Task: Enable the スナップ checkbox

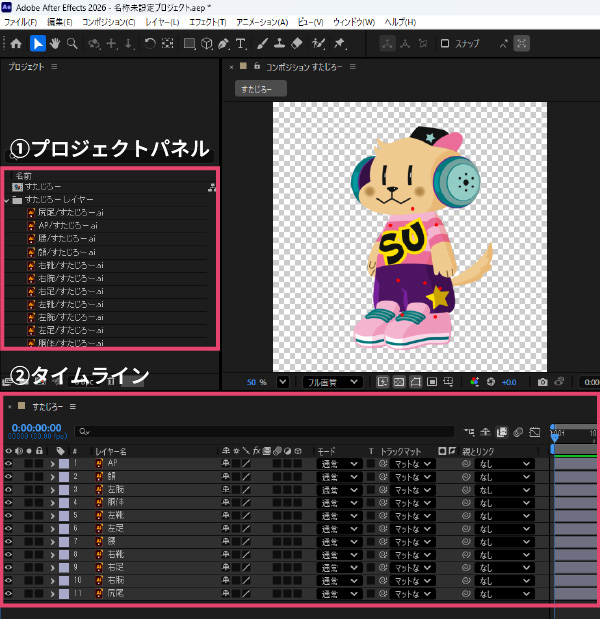Action: click(x=445, y=43)
